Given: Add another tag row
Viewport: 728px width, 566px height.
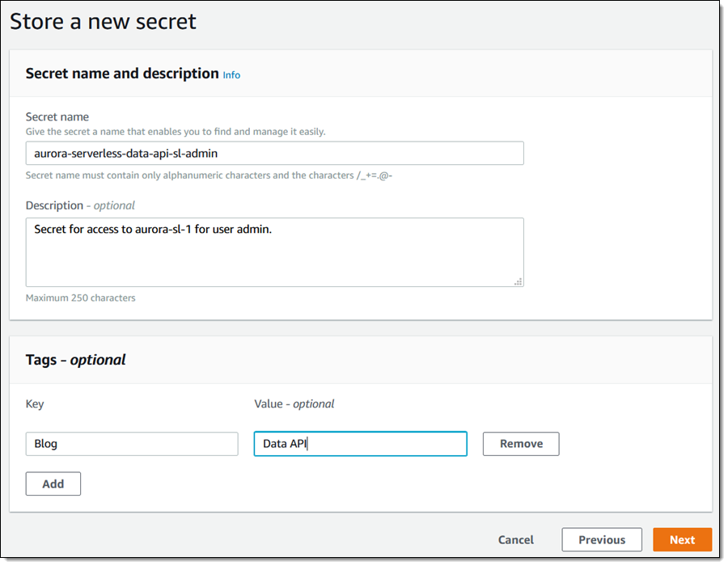Looking at the screenshot, I should click(x=53, y=484).
